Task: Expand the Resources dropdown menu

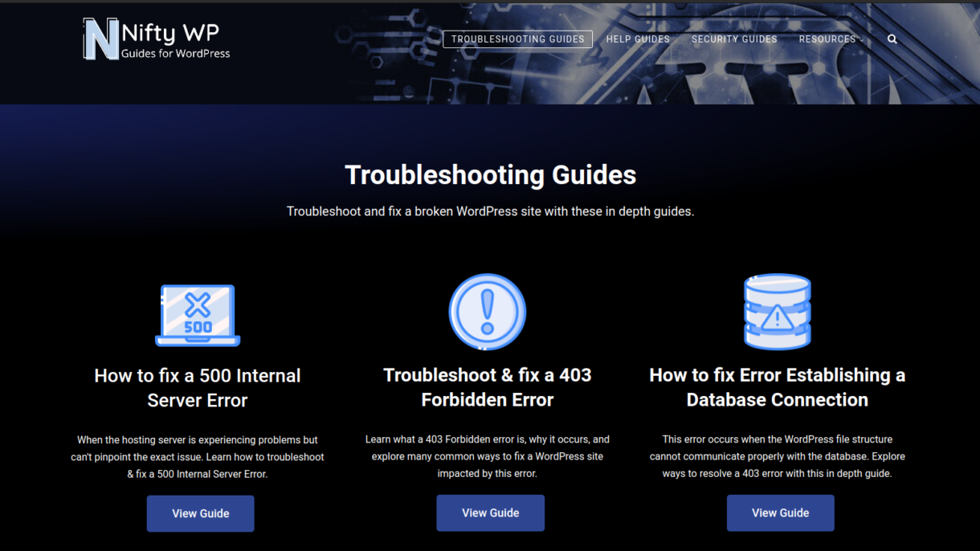Action: (830, 39)
